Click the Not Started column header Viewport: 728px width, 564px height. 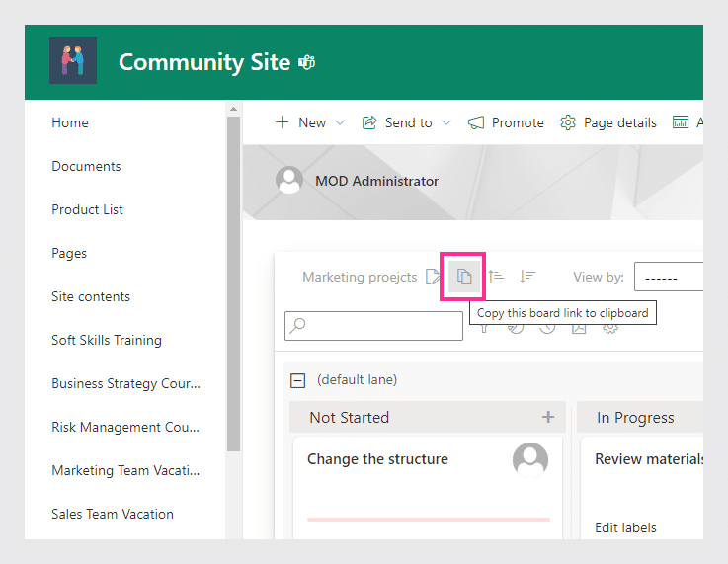(x=427, y=417)
